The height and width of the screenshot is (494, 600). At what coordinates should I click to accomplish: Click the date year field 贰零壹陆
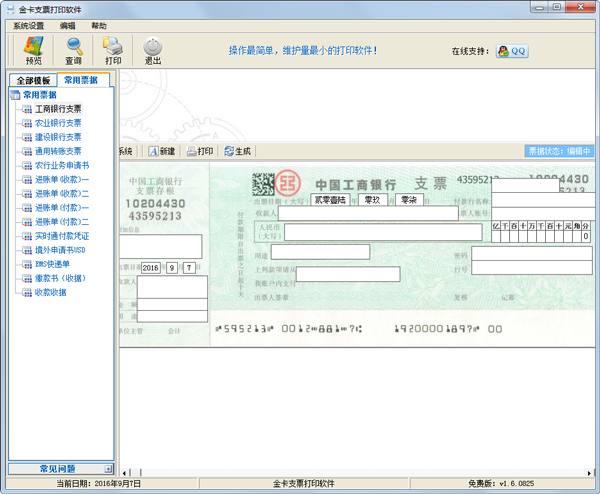pos(330,200)
